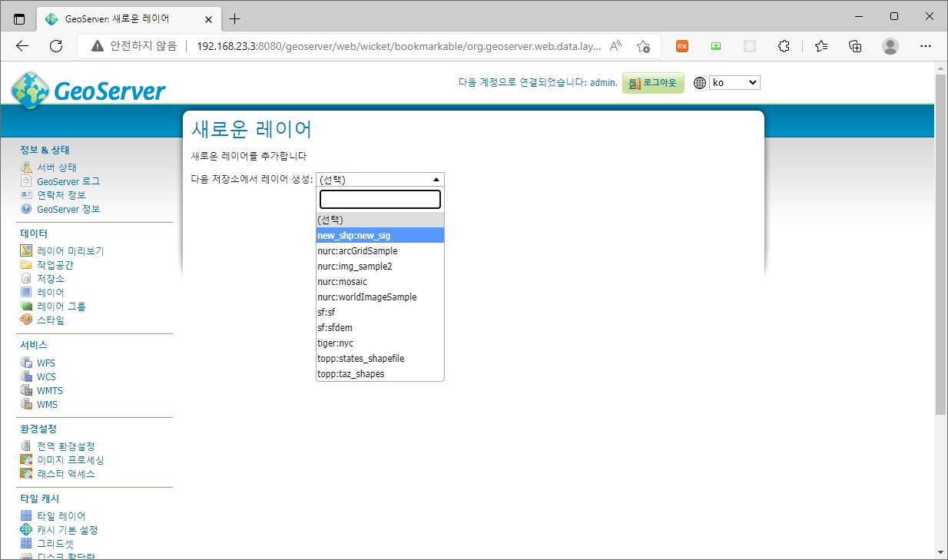Click the WCS service icon

tap(26, 377)
